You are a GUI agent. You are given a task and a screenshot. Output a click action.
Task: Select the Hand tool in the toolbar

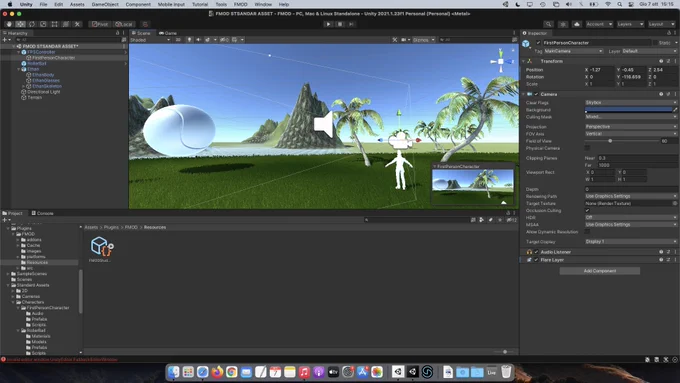(9, 24)
